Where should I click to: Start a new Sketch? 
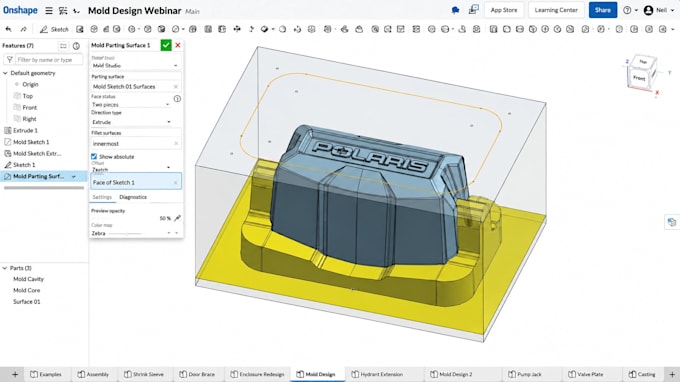[54, 29]
